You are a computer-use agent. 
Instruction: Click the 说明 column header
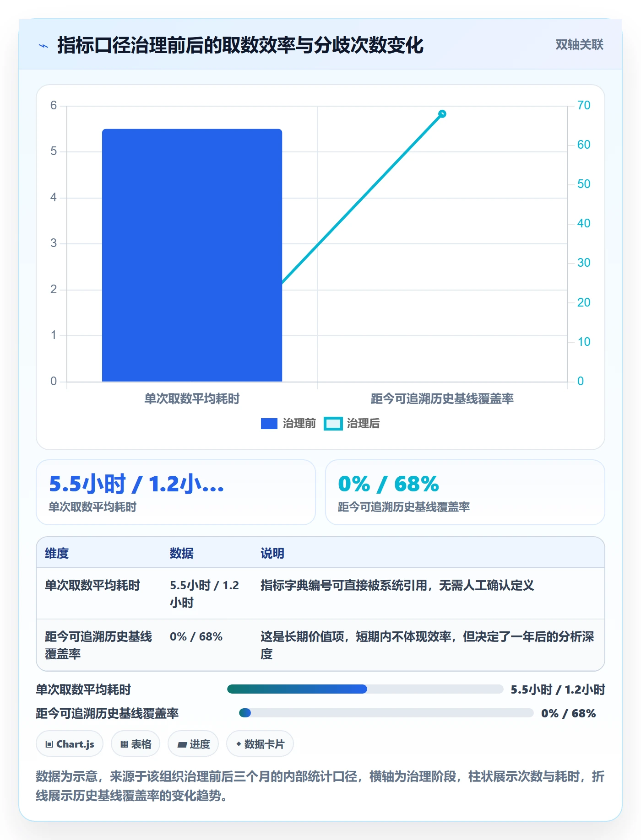tap(272, 553)
